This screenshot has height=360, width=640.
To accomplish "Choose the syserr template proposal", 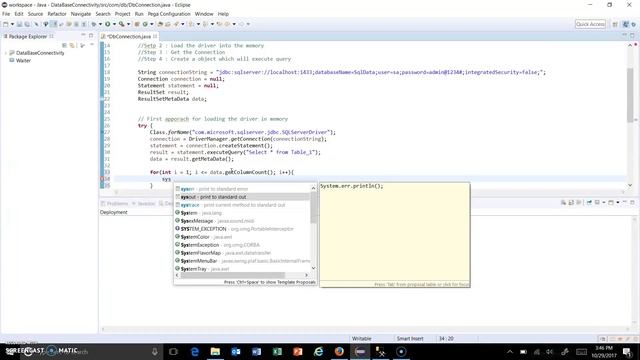I will coord(242,189).
